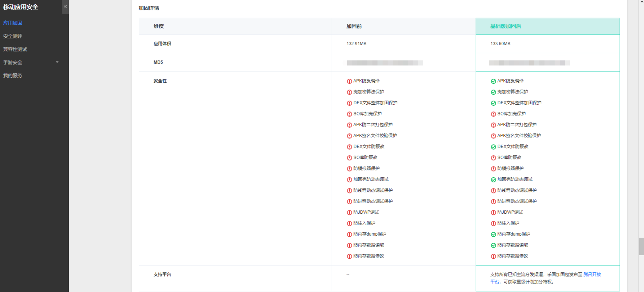Click blurred MD5 value after hardening
This screenshot has height=292, width=644.
(x=529, y=63)
